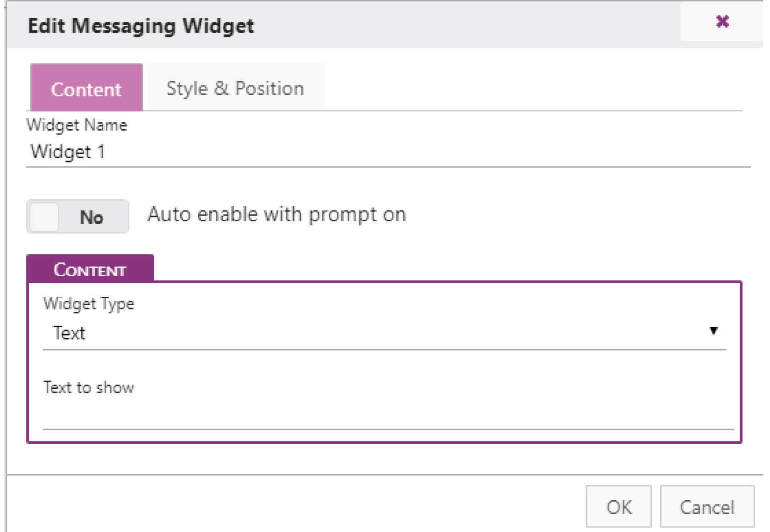The image size is (770, 532).
Task: Toggle the Auto enable with prompt switch
Action: [x=78, y=217]
